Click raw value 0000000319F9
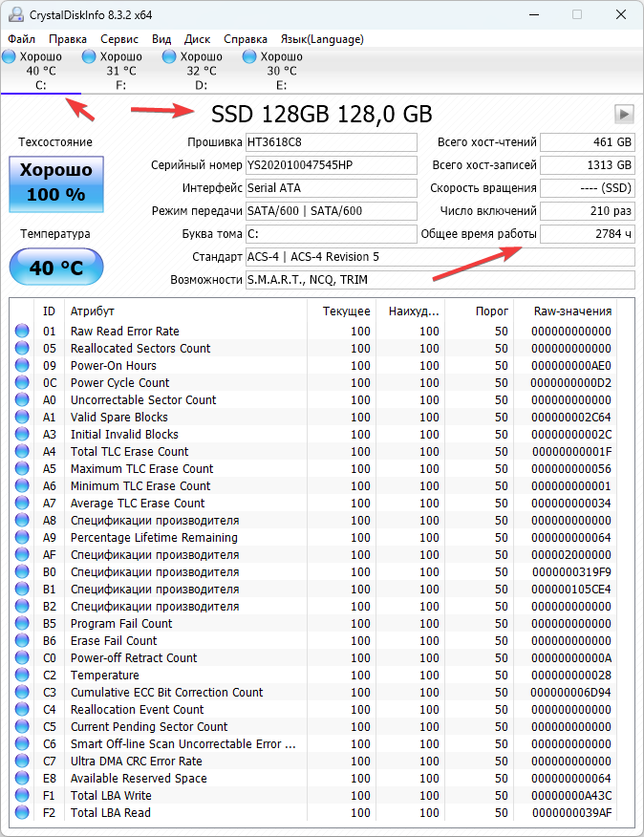 571,571
